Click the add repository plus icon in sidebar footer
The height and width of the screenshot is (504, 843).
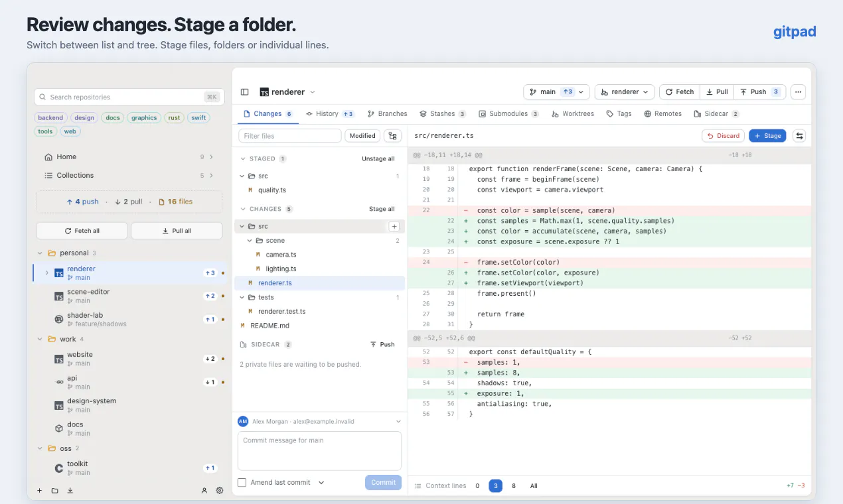click(x=39, y=491)
